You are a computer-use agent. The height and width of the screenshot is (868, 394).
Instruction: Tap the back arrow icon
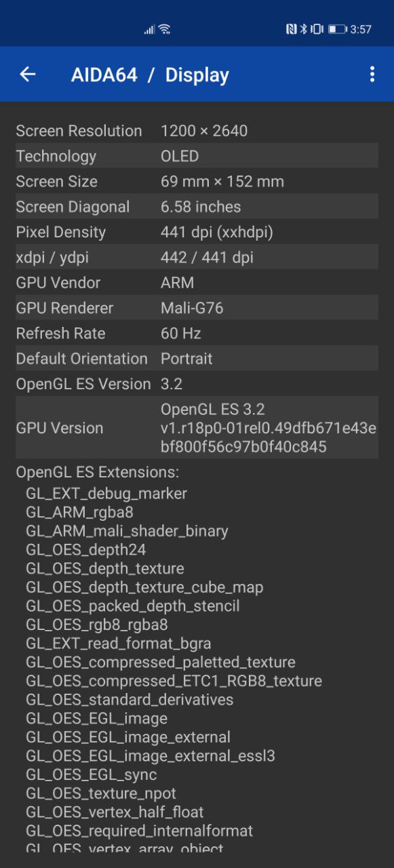point(27,75)
